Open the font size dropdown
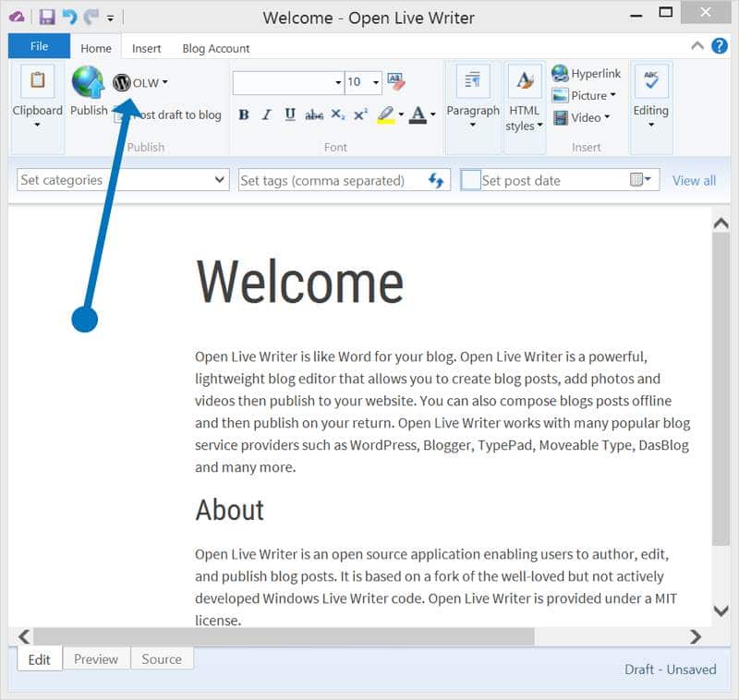The height and width of the screenshot is (700, 739). [376, 82]
